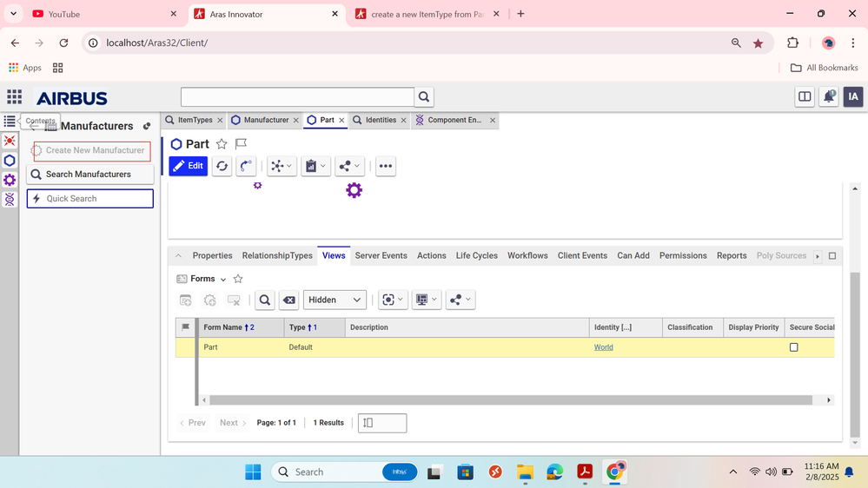Click the Quick Search input field
Image resolution: width=868 pixels, height=488 pixels.
(90, 199)
